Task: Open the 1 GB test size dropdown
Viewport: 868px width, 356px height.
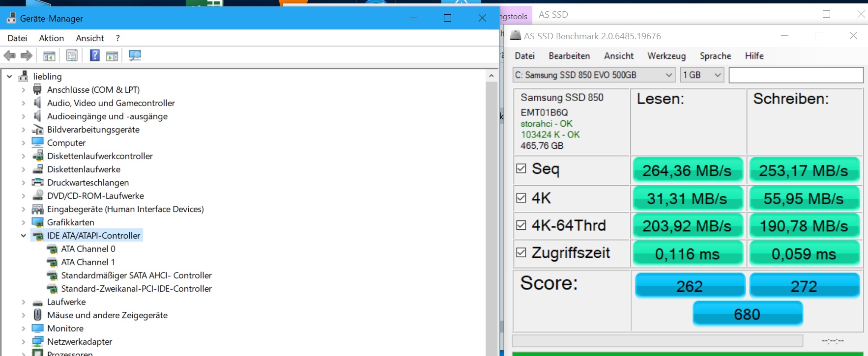Action: click(702, 75)
